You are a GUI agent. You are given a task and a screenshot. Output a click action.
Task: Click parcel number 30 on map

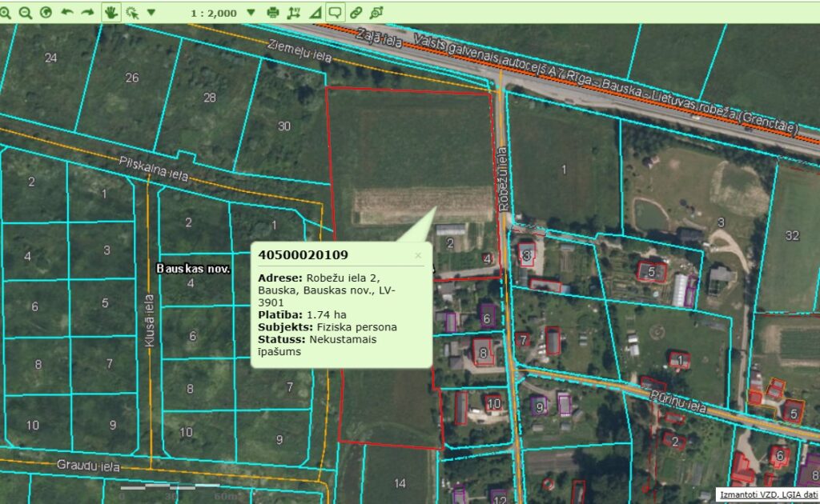[x=283, y=126]
